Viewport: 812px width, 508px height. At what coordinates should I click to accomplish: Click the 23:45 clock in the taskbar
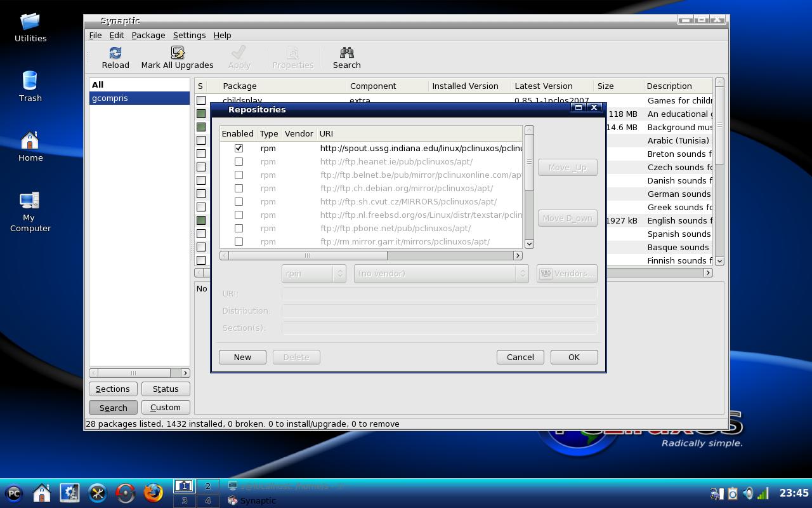(794, 493)
